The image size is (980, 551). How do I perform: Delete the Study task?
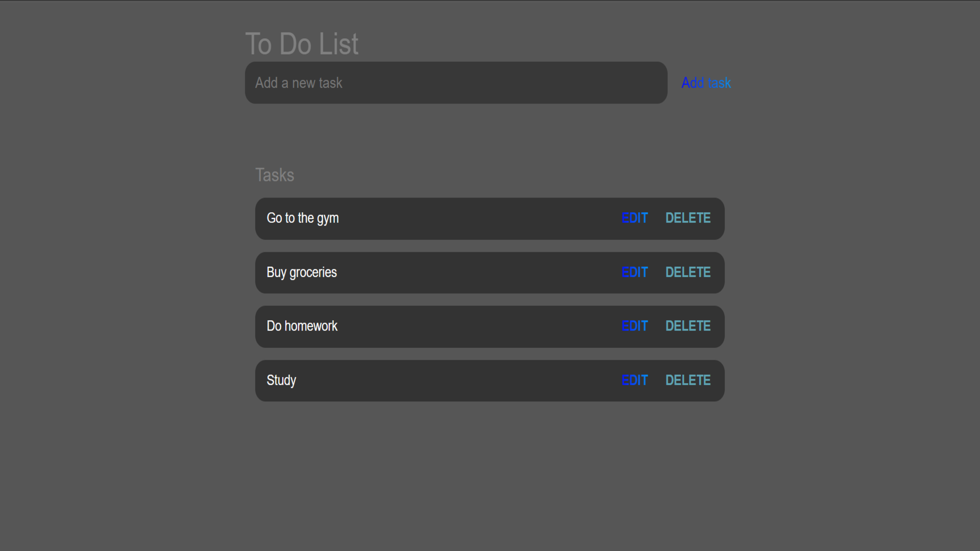688,381
